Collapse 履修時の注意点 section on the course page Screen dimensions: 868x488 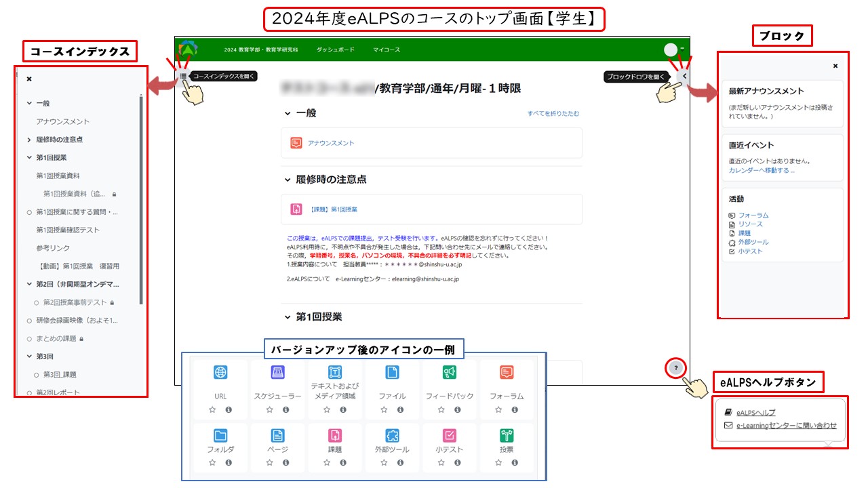coord(287,180)
